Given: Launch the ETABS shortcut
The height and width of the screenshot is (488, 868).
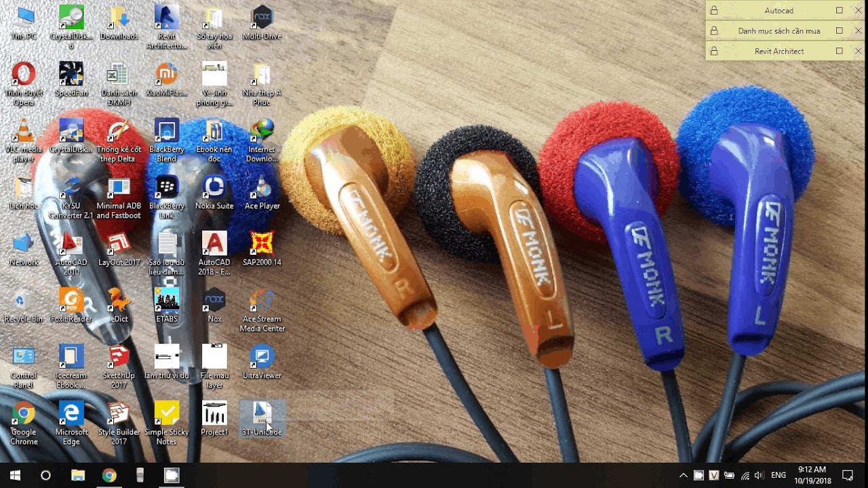Looking at the screenshot, I should coord(167,306).
